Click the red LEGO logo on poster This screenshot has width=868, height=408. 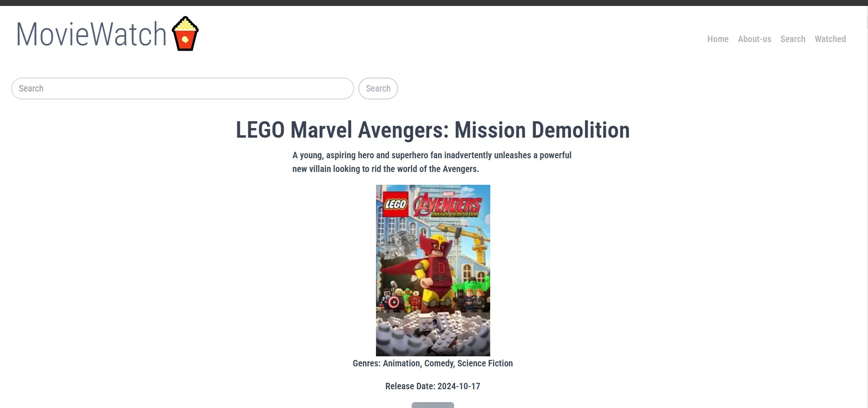tap(395, 204)
